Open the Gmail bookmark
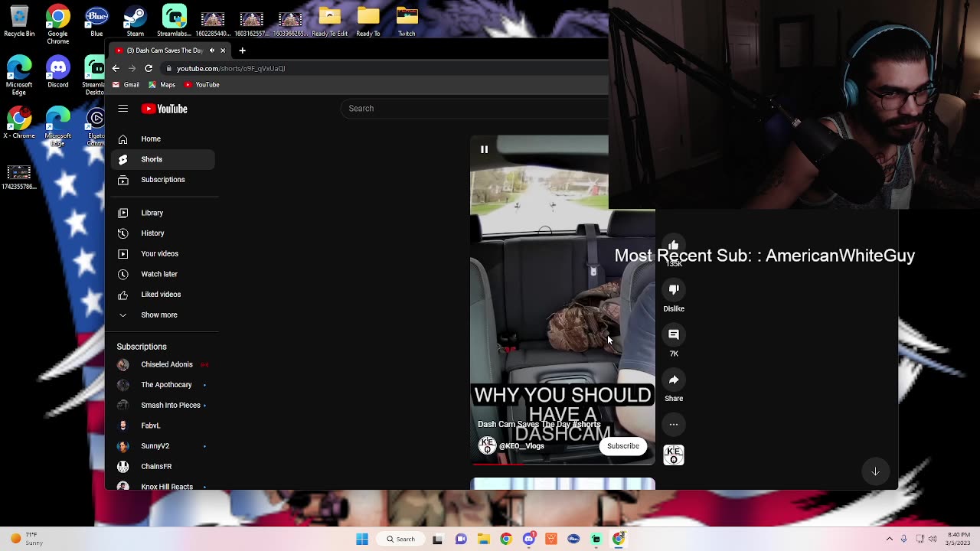Viewport: 980px width, 551px height. coord(127,85)
